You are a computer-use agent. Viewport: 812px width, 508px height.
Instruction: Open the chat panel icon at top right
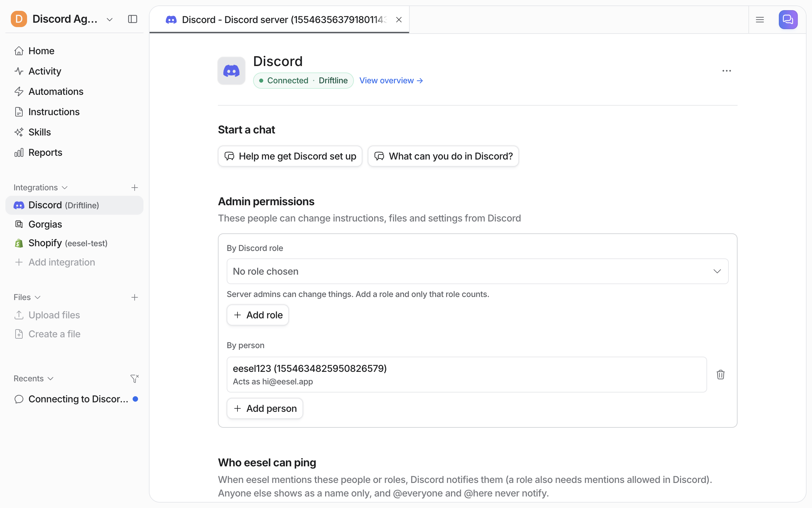tap(788, 20)
